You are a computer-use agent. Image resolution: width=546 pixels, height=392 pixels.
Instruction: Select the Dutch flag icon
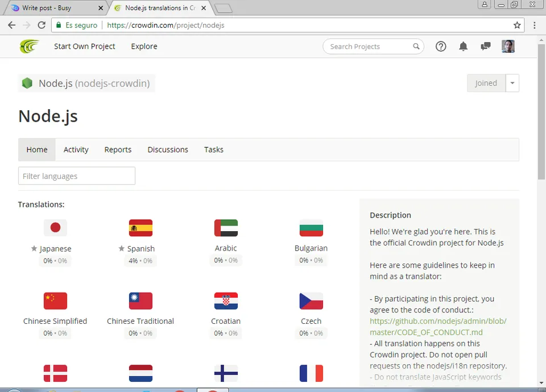click(140, 373)
